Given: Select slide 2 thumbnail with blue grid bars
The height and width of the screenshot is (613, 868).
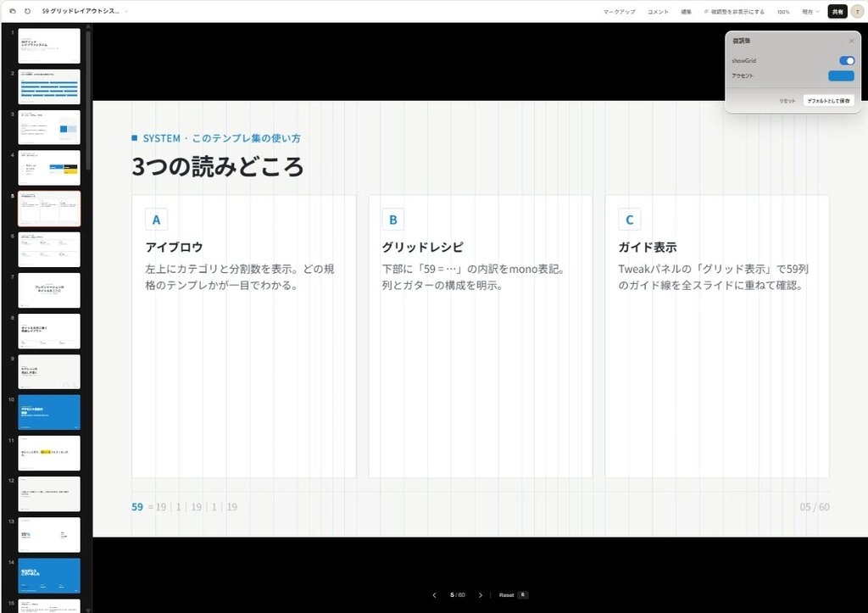Looking at the screenshot, I should [49, 86].
